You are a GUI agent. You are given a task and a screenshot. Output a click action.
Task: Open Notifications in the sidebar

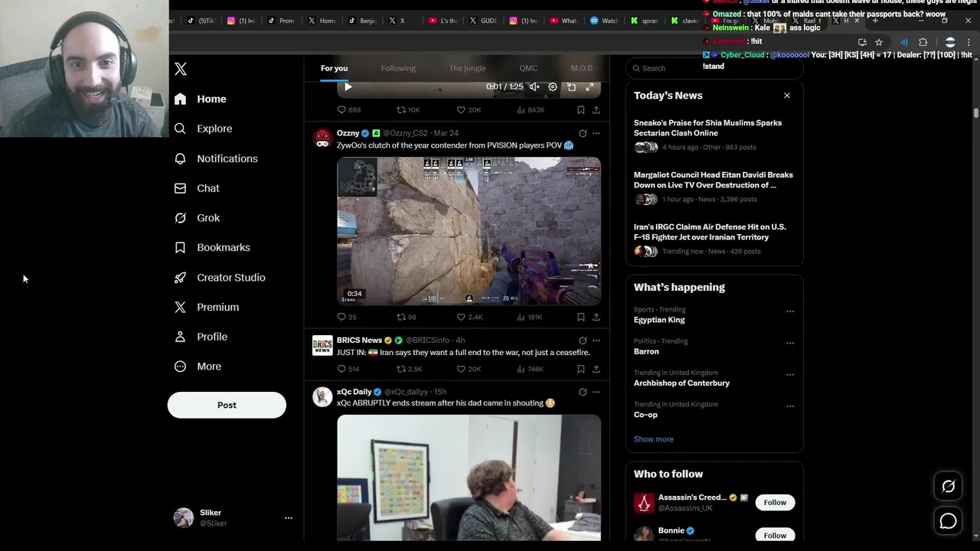coord(217,158)
